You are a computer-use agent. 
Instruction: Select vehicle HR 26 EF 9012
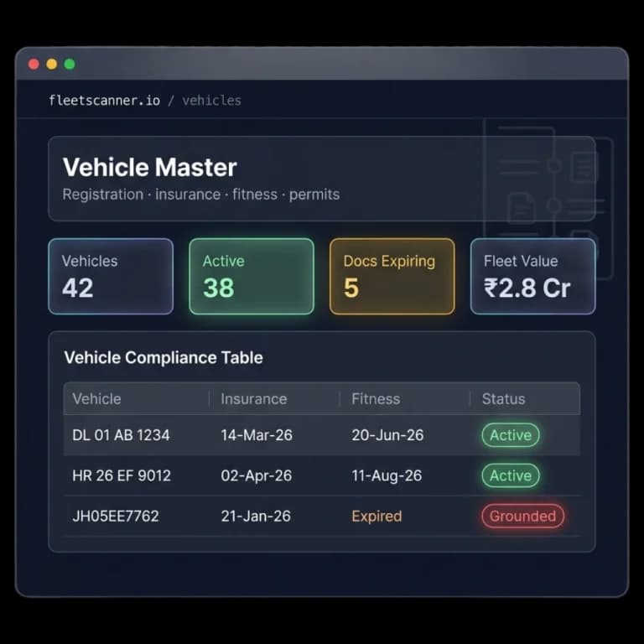(122, 475)
